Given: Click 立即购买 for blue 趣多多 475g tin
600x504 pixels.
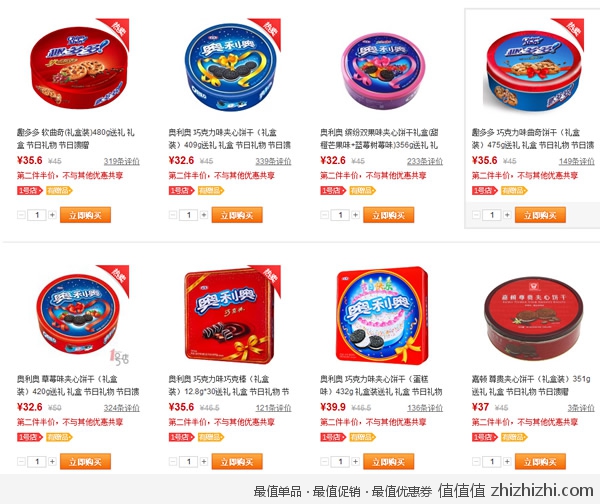Looking at the screenshot, I should tap(540, 215).
